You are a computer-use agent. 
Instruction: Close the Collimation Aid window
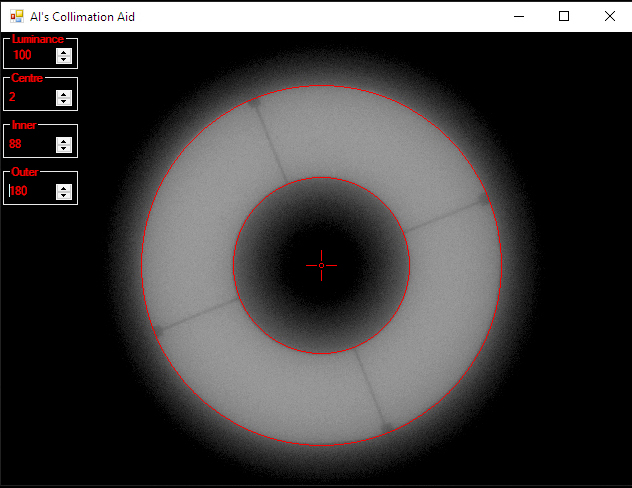609,17
